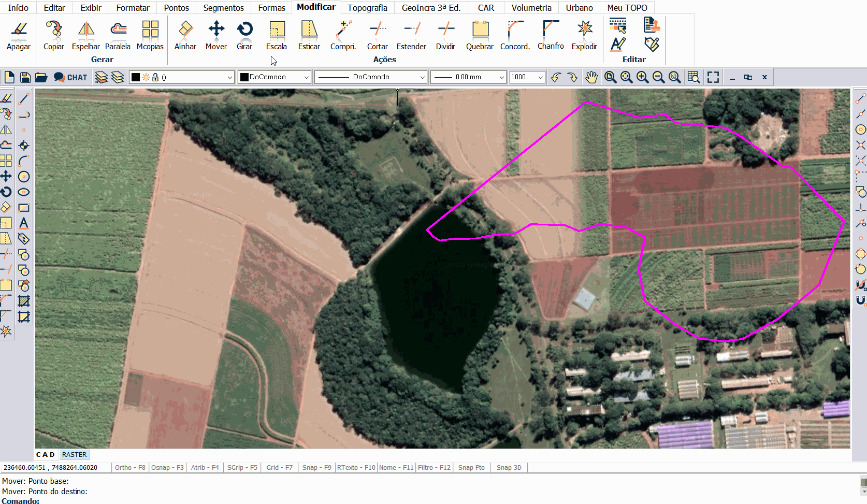
Task: Open the Topografia ribbon tab
Action: coord(367,8)
